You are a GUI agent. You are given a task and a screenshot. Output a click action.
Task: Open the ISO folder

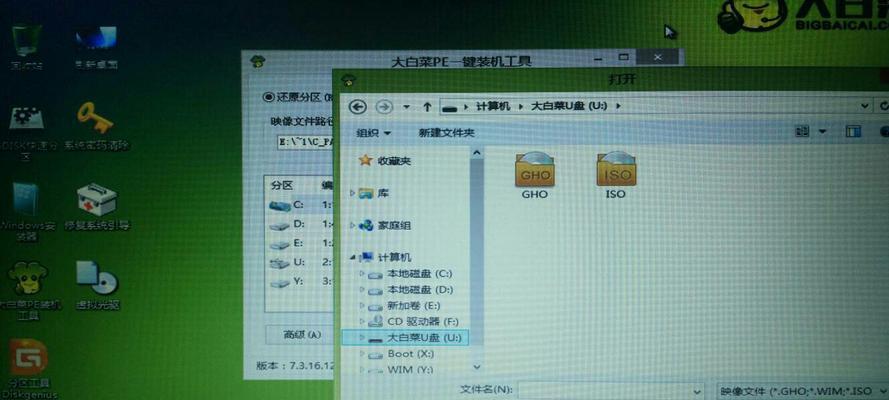[x=615, y=173]
